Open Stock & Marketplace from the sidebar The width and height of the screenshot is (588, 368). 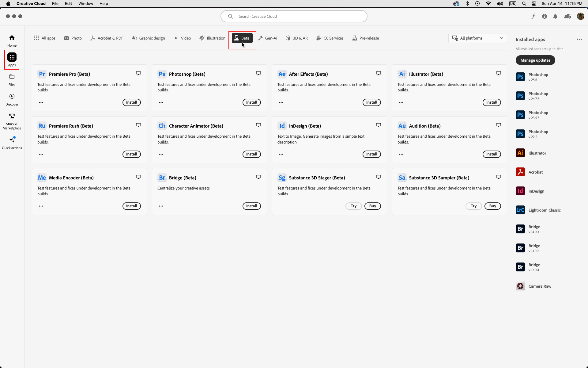(x=12, y=121)
